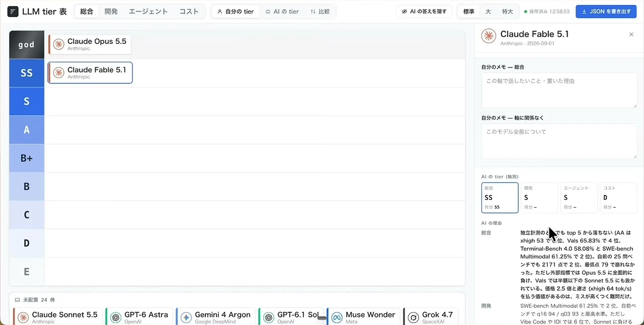644x325 pixels.
Task: Click the B+ tier row label
Action: [x=27, y=158]
